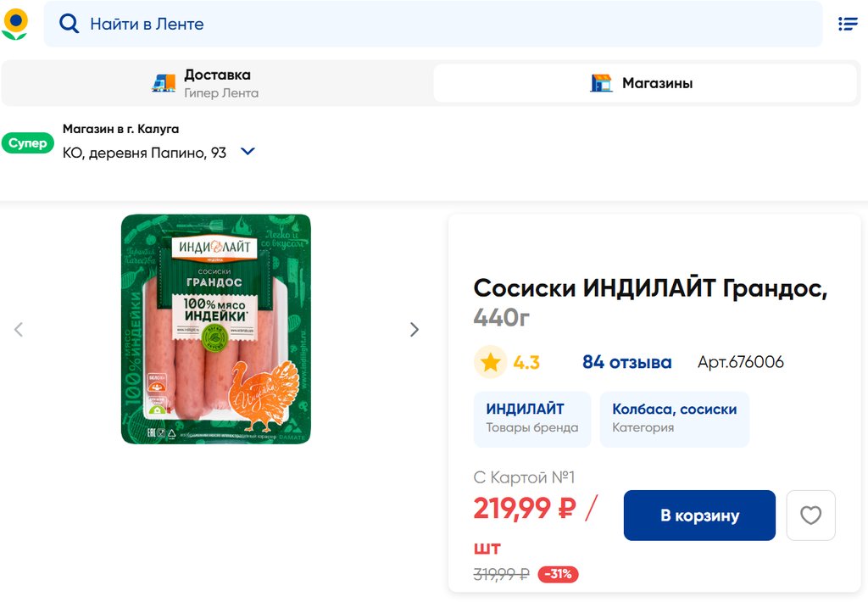Click the search magnifier icon
Screen dimensions: 868x602
tap(69, 24)
